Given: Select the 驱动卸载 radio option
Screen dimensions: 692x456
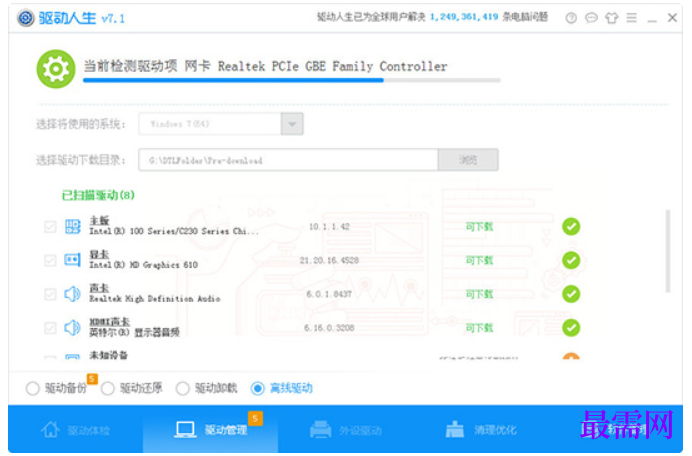Looking at the screenshot, I should [x=182, y=388].
